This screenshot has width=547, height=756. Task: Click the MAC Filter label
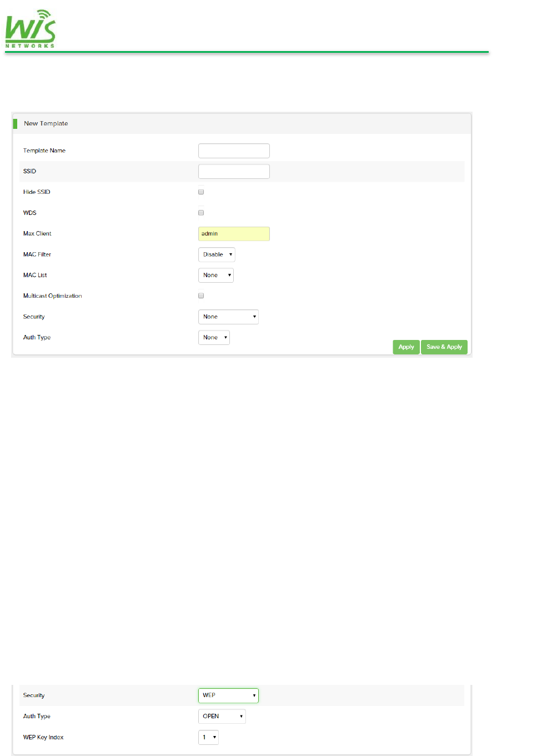37,254
